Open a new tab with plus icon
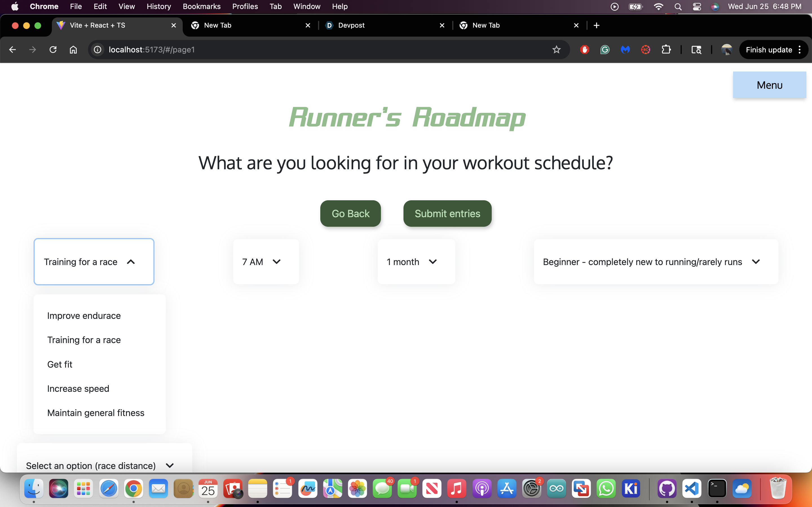Screen dimensions: 812x507 coord(596,25)
